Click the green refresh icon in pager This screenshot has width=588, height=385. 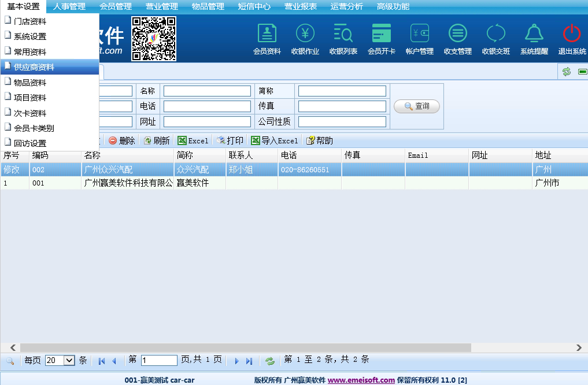tap(269, 361)
